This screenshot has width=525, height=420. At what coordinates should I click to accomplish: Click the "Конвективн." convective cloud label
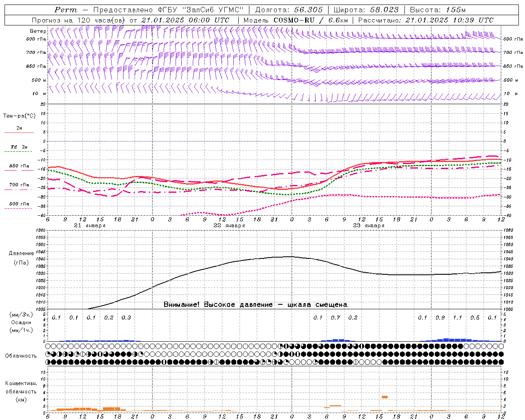click(21, 383)
